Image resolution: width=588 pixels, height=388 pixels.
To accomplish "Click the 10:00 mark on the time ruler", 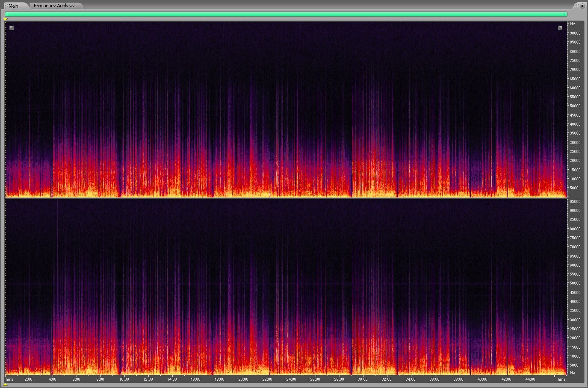I will click(124, 379).
